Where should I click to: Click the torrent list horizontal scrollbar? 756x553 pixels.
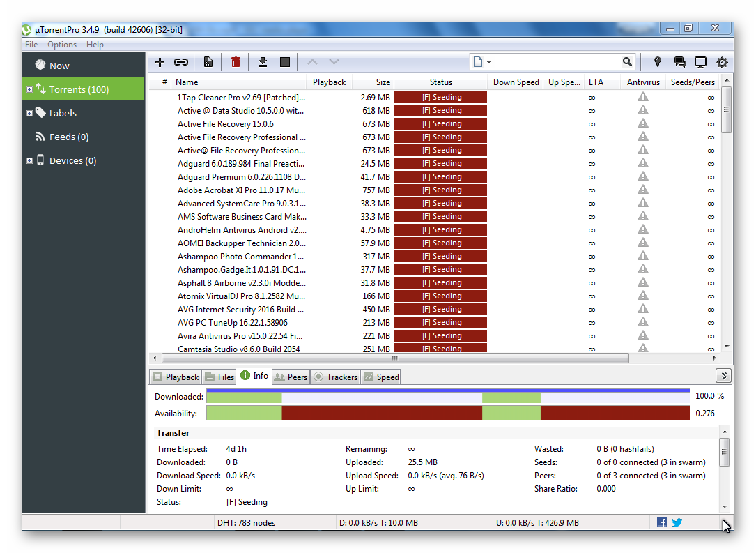point(395,358)
